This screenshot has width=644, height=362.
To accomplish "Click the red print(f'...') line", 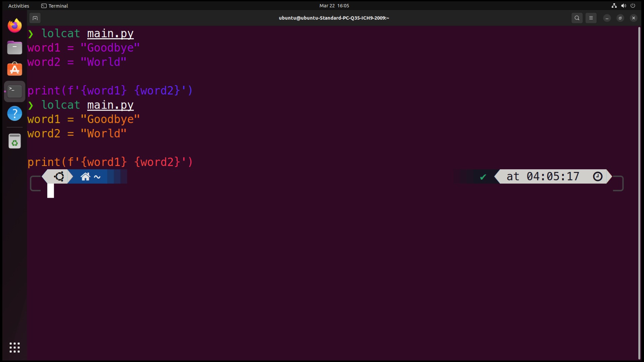I will (x=110, y=162).
